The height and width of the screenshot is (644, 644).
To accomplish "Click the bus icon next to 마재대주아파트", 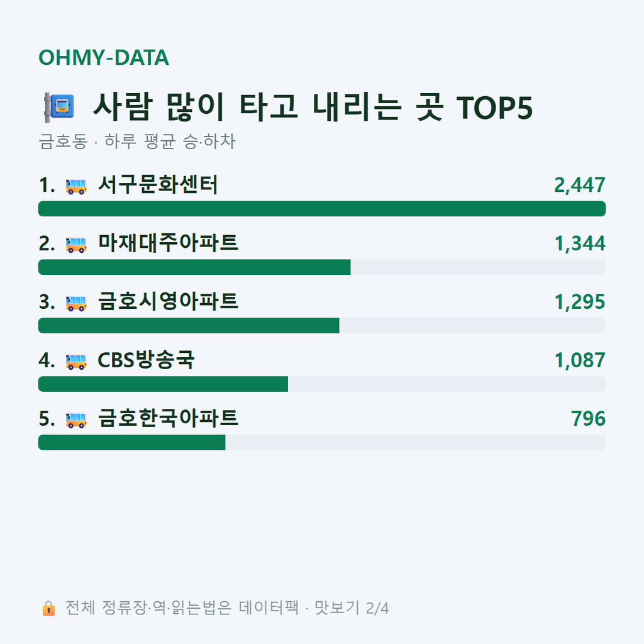I will (x=76, y=245).
